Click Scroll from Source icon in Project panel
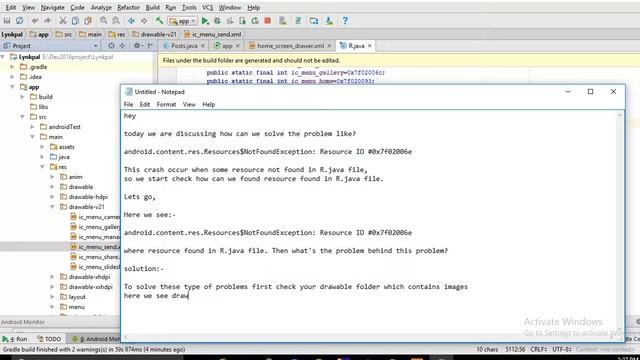 pos(111,46)
